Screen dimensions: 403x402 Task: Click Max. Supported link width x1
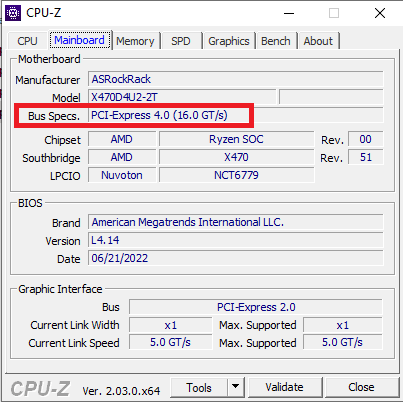tap(343, 325)
